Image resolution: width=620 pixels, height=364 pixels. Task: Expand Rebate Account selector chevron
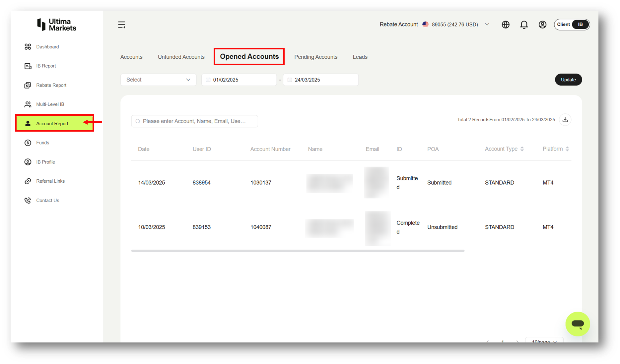(x=487, y=25)
